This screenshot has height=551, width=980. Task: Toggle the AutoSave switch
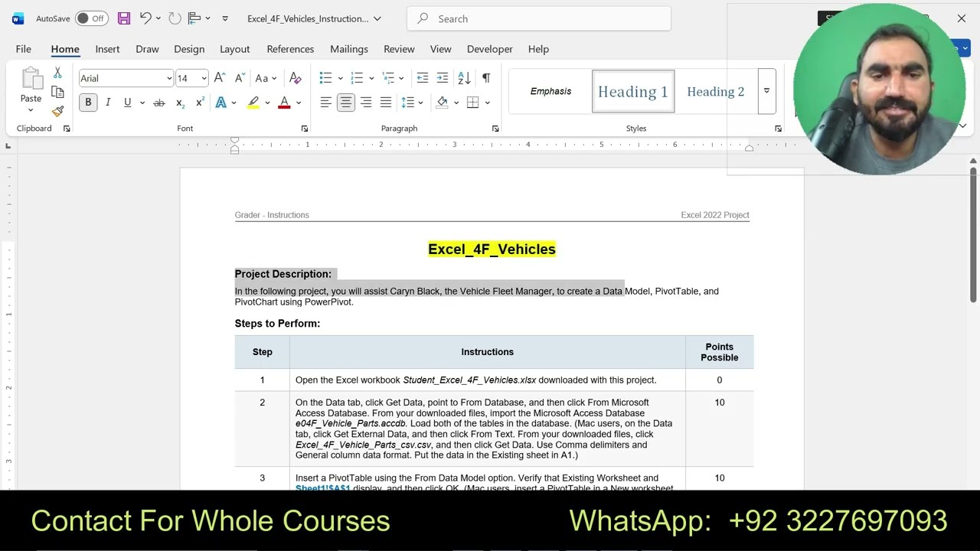coord(91,18)
